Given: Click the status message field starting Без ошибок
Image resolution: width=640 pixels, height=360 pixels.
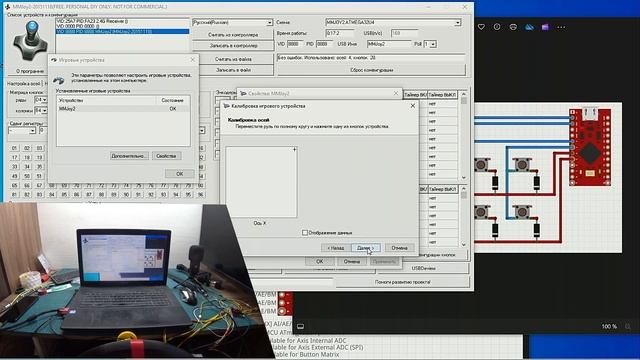Looking at the screenshot, I should (x=371, y=58).
